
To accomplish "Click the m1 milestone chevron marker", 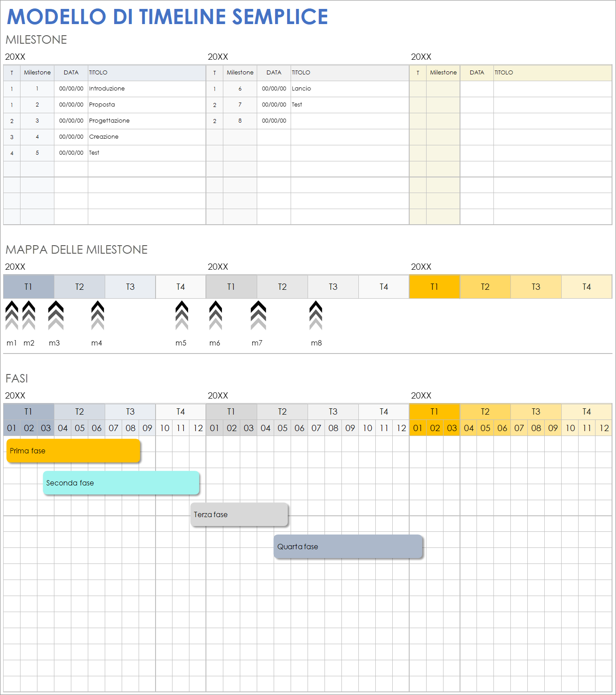I will [12, 315].
